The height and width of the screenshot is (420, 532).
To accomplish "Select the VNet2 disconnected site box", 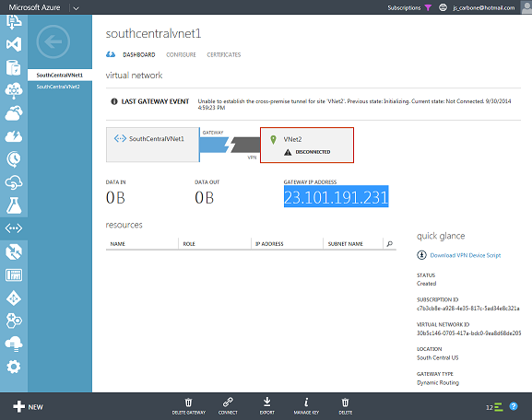I will (307, 146).
